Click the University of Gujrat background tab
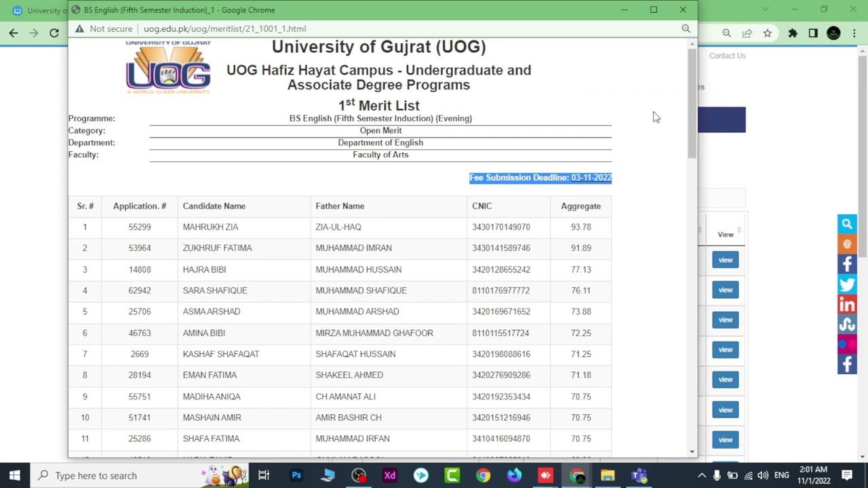This screenshot has width=868, height=488. pos(38,10)
